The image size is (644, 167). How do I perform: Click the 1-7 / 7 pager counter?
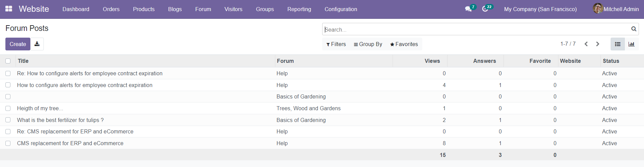[x=568, y=44]
